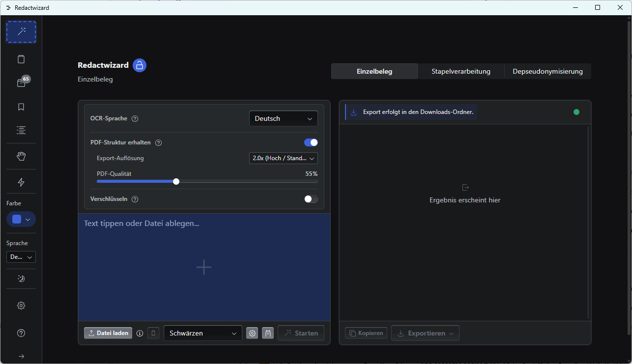Image resolution: width=632 pixels, height=364 pixels.
Task: Click the blue lock icon beside Redactwizard
Action: click(140, 65)
